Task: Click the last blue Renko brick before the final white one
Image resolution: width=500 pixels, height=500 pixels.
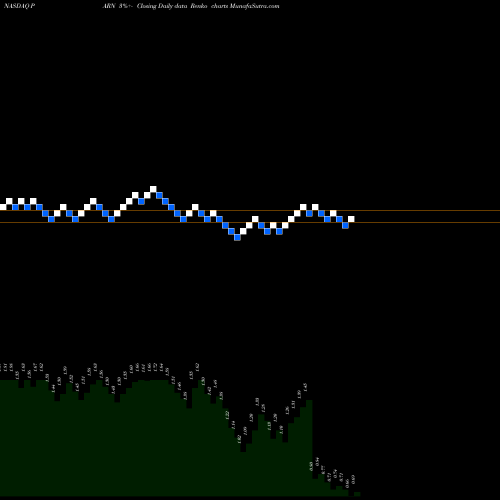Action: (345, 225)
